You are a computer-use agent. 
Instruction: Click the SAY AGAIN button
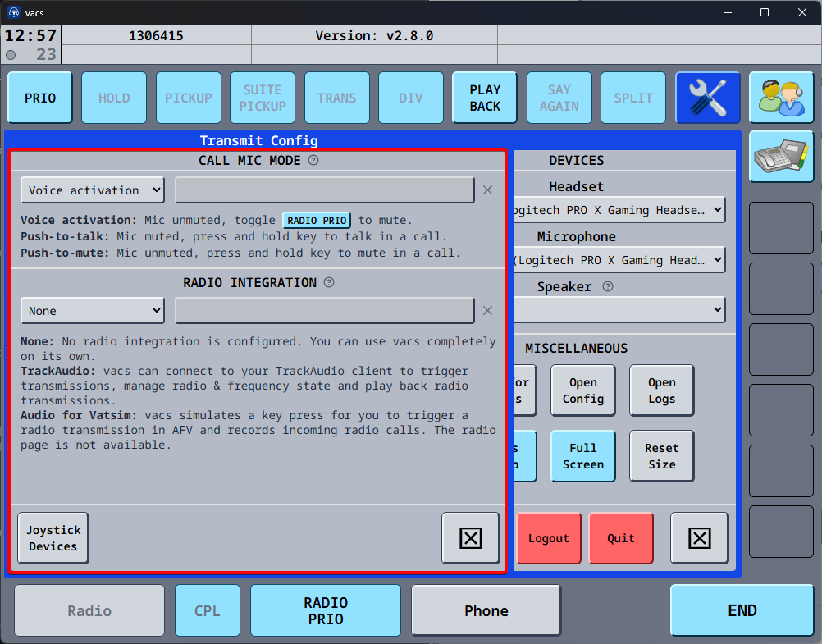[x=559, y=98]
